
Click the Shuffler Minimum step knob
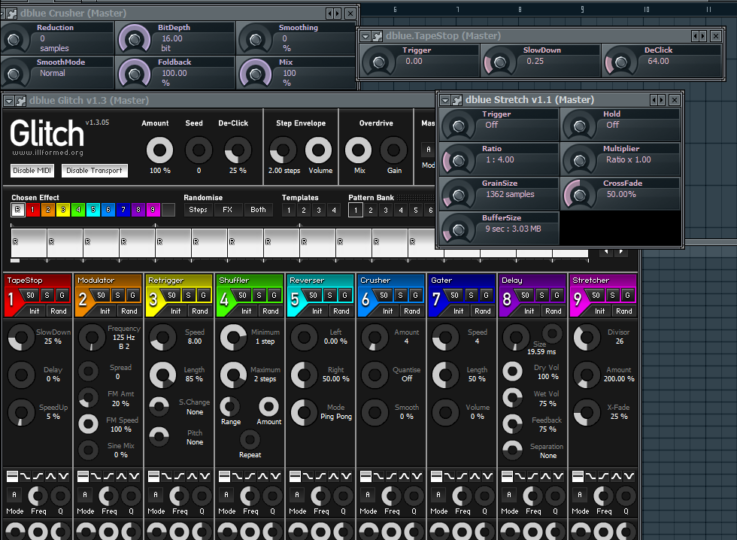coord(233,337)
